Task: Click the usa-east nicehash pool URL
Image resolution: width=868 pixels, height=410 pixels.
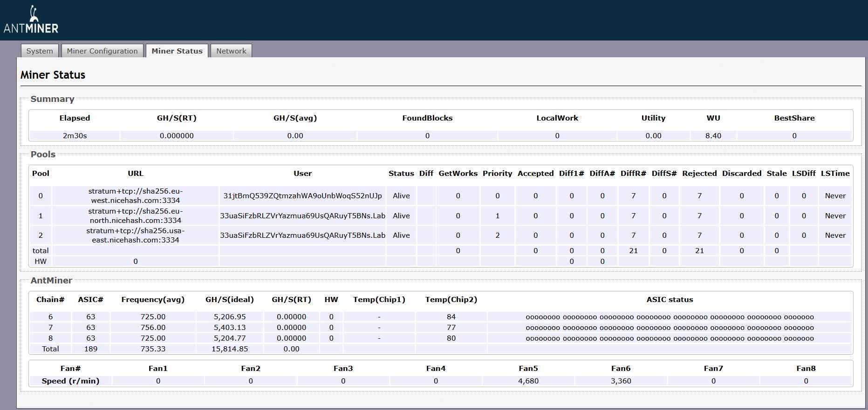Action: [x=136, y=235]
